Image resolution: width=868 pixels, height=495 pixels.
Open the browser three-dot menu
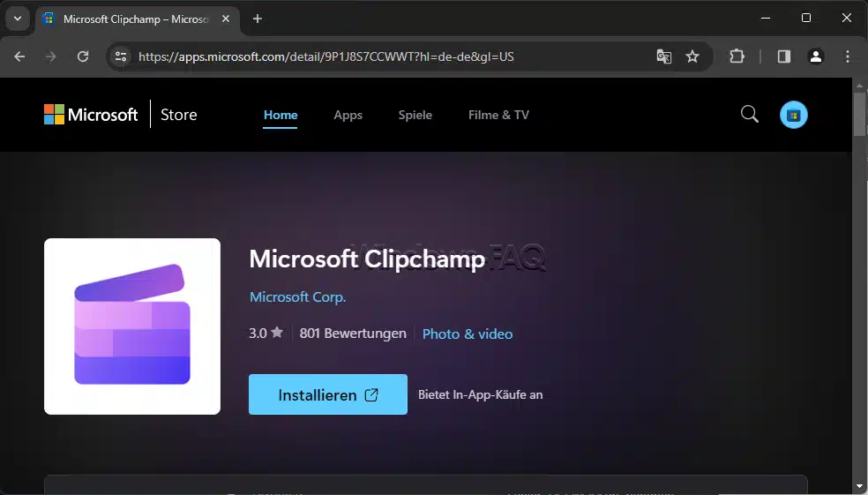[848, 56]
